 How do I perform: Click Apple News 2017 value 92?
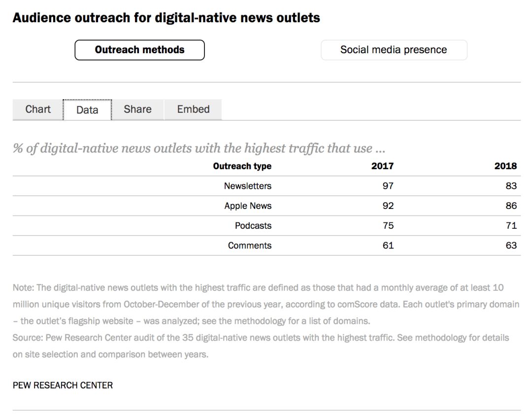click(388, 206)
